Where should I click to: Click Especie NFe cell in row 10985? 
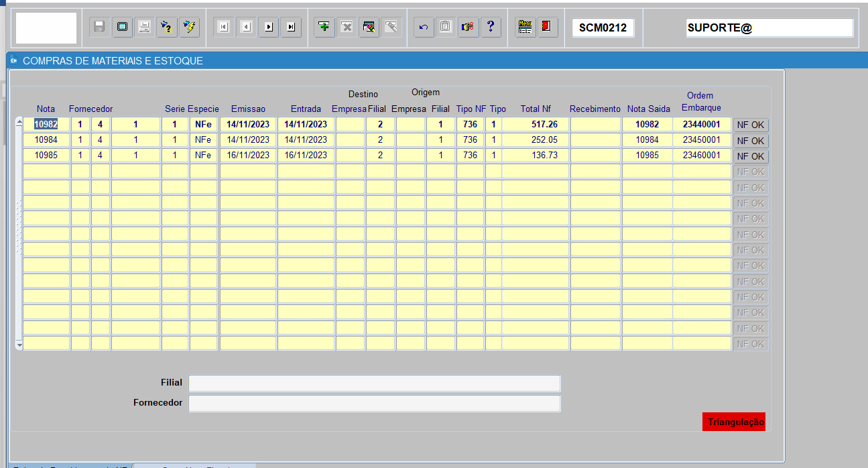pyautogui.click(x=203, y=155)
